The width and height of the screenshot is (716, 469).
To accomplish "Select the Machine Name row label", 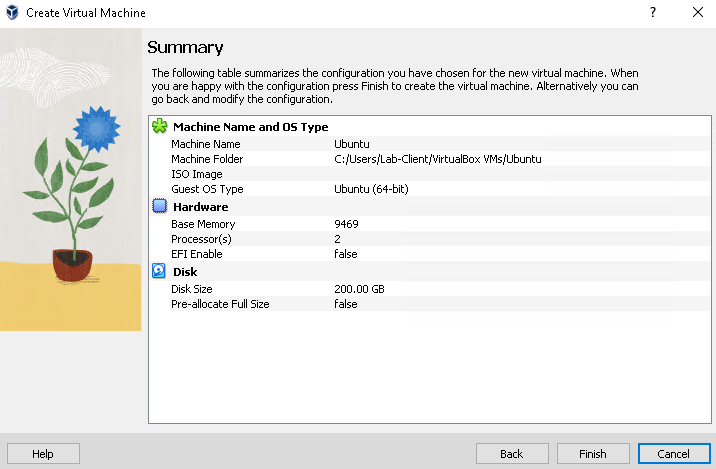I will [x=205, y=144].
